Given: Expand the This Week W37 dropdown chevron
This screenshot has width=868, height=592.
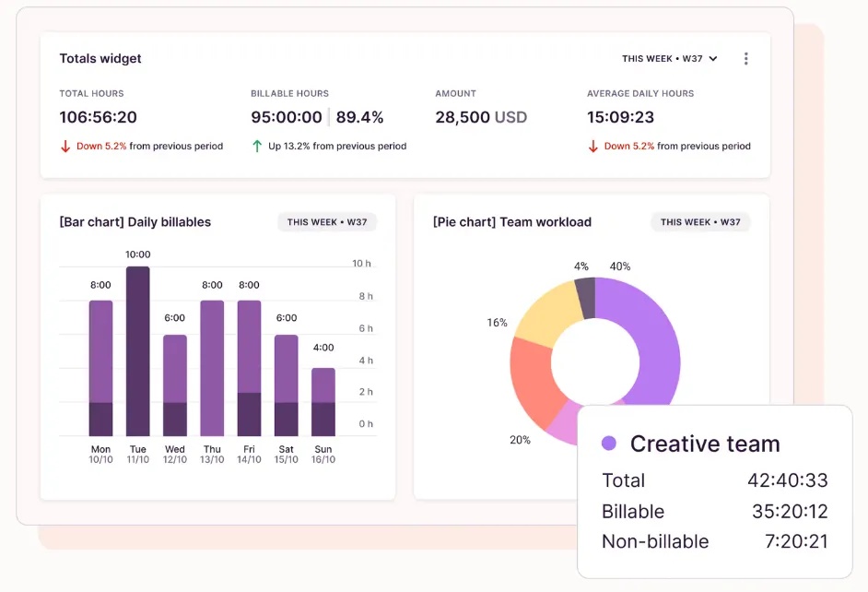Looking at the screenshot, I should 713,59.
